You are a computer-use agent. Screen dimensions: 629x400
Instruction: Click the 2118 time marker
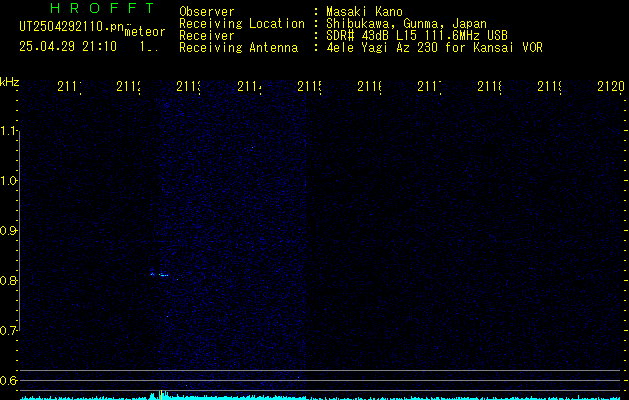click(489, 87)
